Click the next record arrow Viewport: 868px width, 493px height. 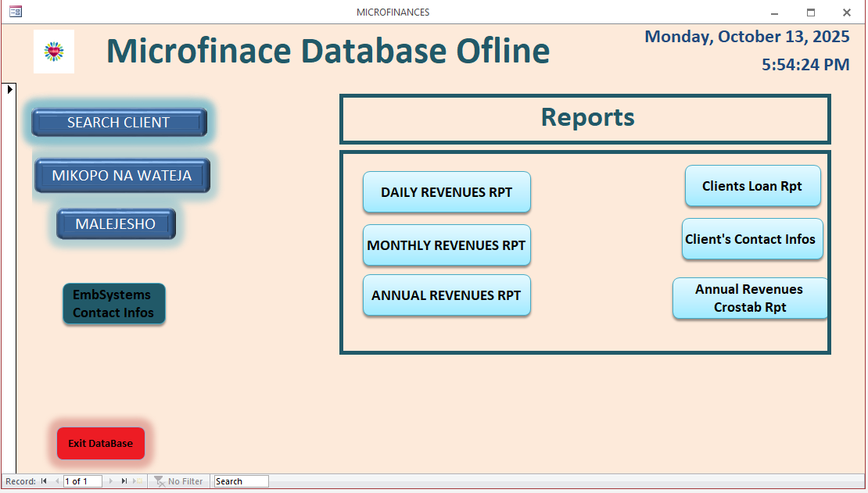pyautogui.click(x=110, y=481)
